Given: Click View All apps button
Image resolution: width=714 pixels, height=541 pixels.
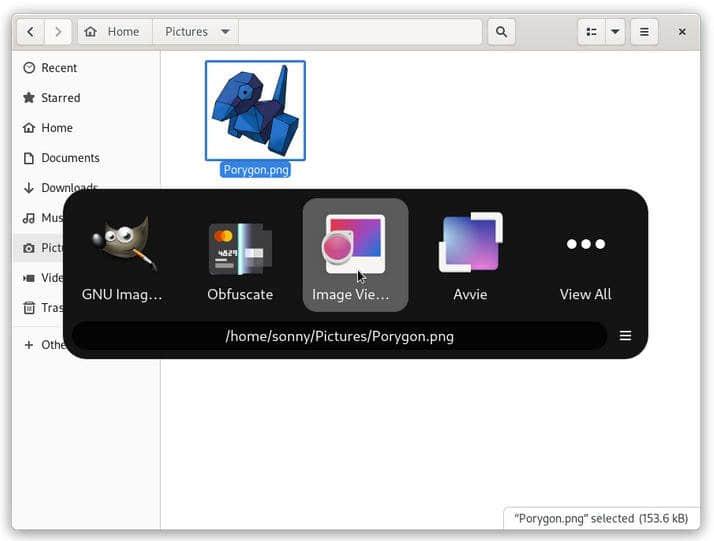Looking at the screenshot, I should [x=585, y=254].
